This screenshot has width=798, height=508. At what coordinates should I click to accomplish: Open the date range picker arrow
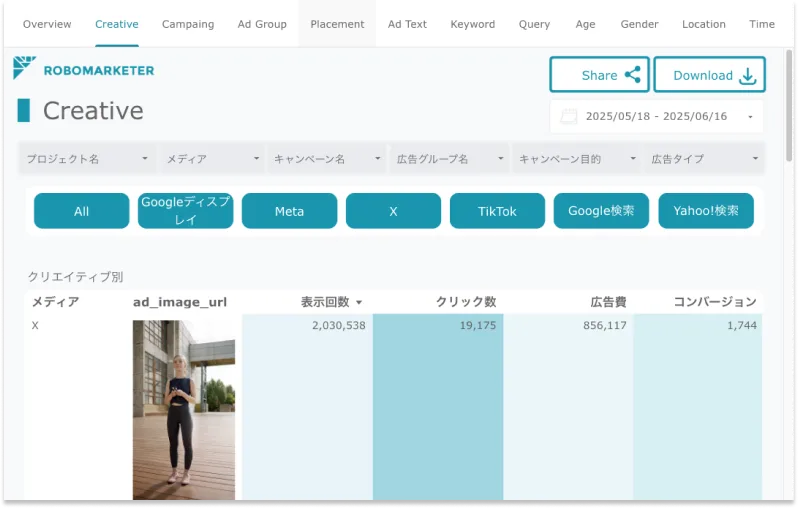click(x=750, y=117)
